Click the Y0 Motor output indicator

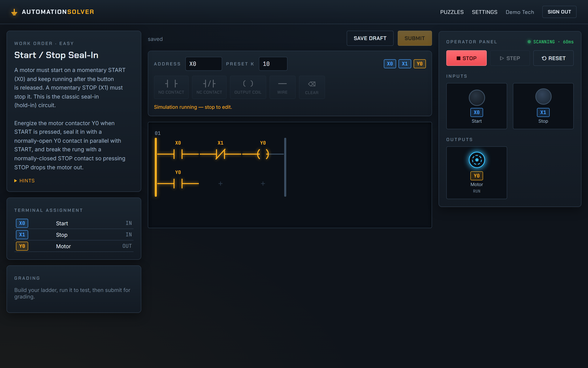click(477, 160)
